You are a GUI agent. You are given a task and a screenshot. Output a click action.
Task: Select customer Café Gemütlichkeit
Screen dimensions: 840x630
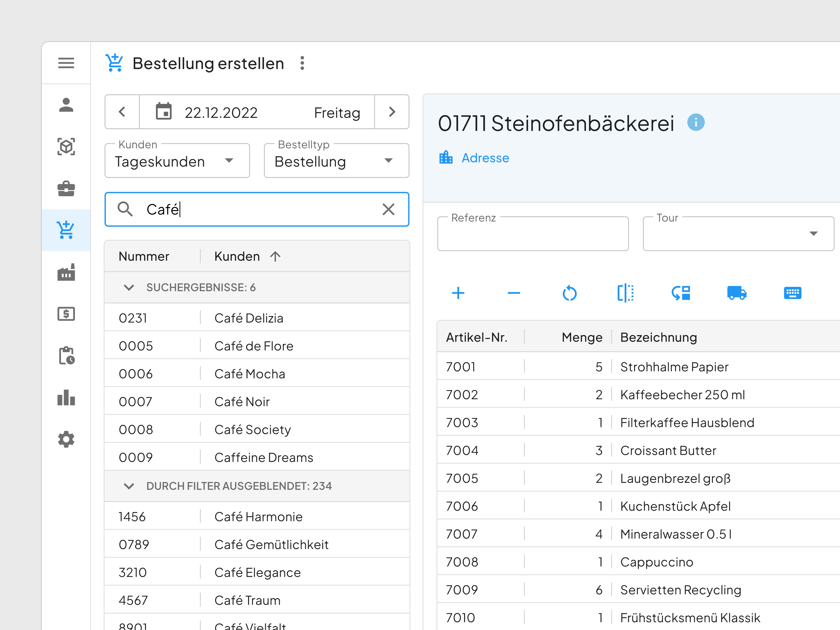click(x=257, y=544)
